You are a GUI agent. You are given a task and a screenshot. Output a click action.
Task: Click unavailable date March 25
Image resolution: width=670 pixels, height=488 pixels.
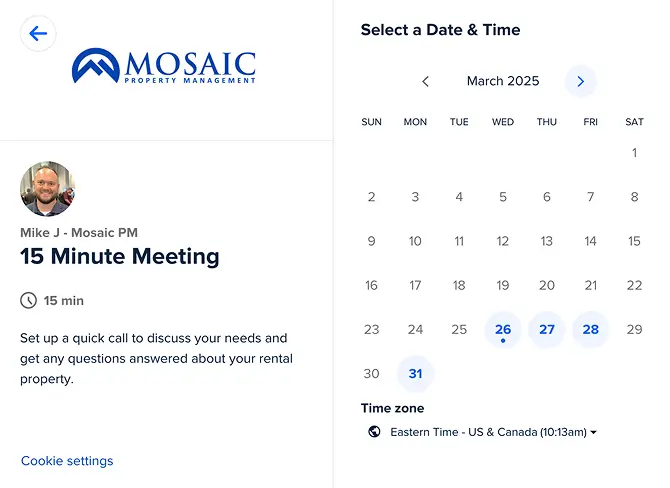click(459, 329)
